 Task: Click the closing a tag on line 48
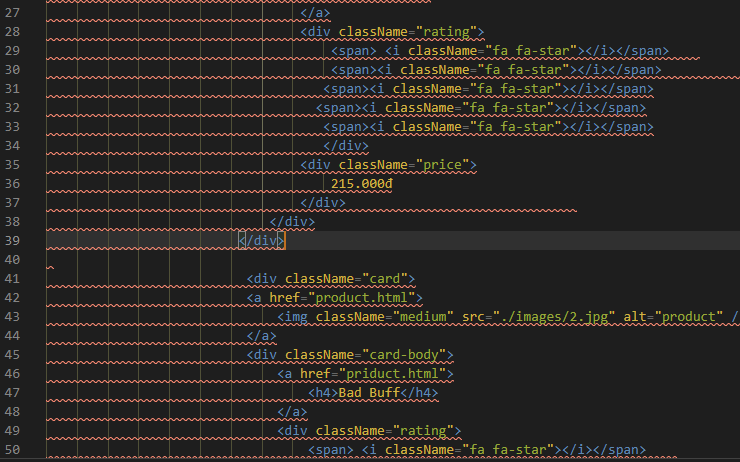point(292,412)
